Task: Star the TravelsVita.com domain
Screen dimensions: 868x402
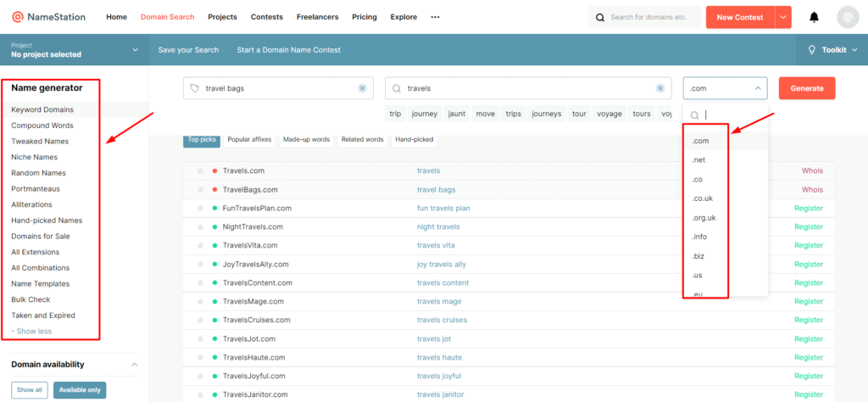Action: pyautogui.click(x=200, y=245)
